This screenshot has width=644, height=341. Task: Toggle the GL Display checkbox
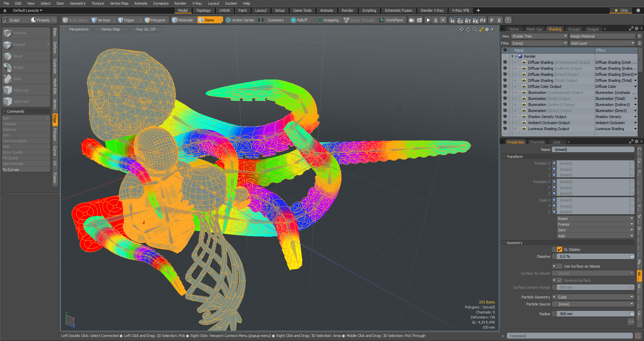(559, 249)
